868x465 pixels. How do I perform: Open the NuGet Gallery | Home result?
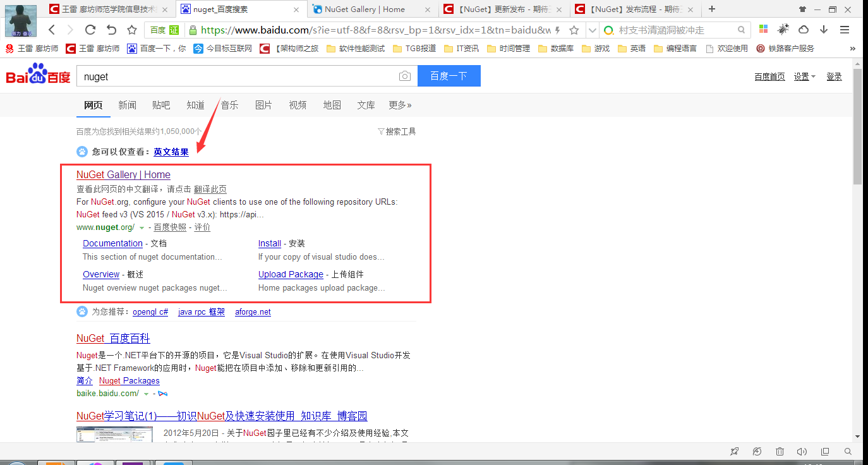[123, 174]
